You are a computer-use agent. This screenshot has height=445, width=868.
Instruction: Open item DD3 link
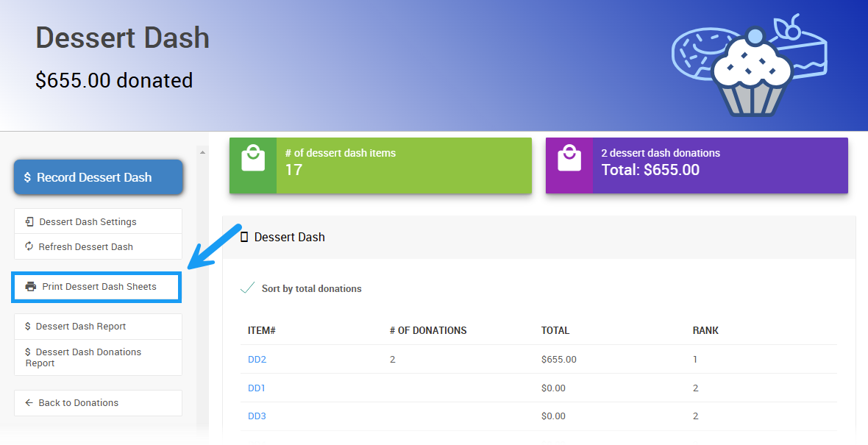(257, 416)
